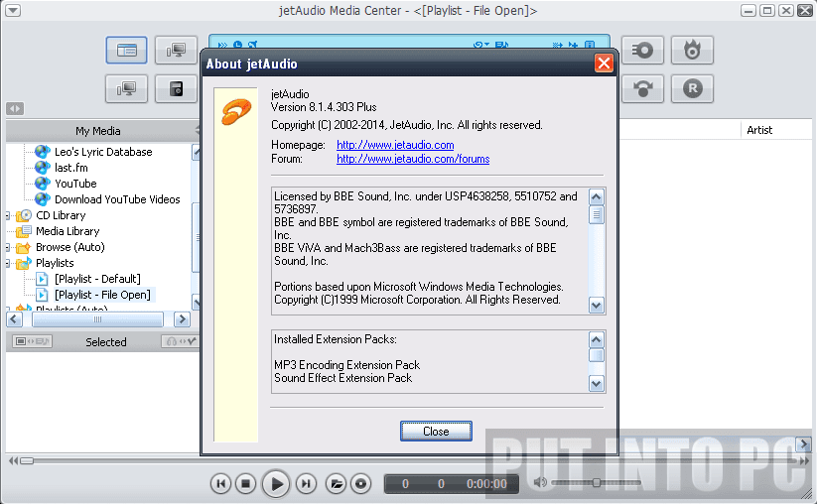Click the Version 8.1.4.303 Plus text

(324, 107)
